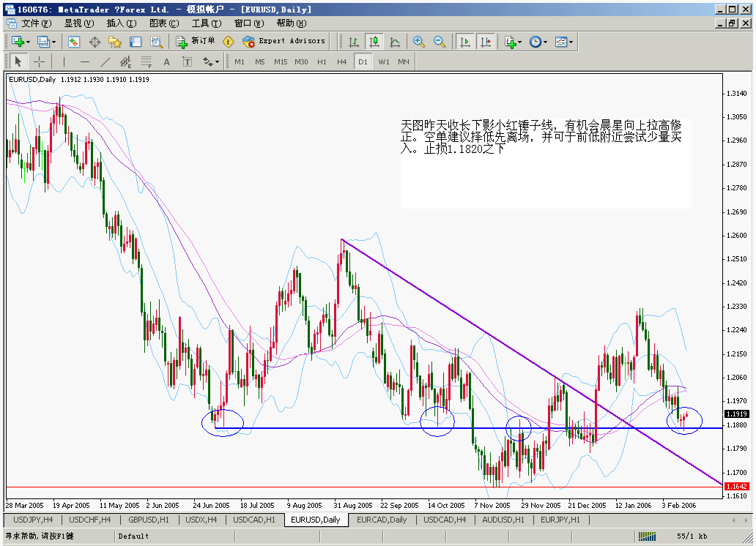
Task: Open the 图表 (C) menu
Action: (x=164, y=23)
